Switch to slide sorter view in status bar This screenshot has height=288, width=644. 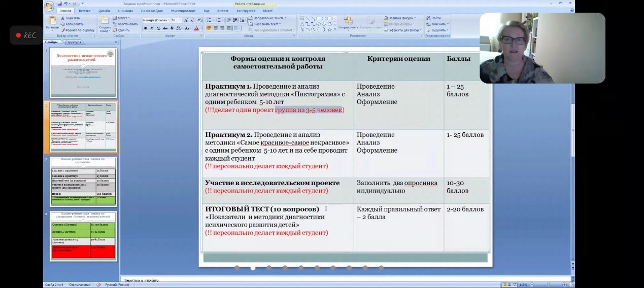[x=509, y=284]
